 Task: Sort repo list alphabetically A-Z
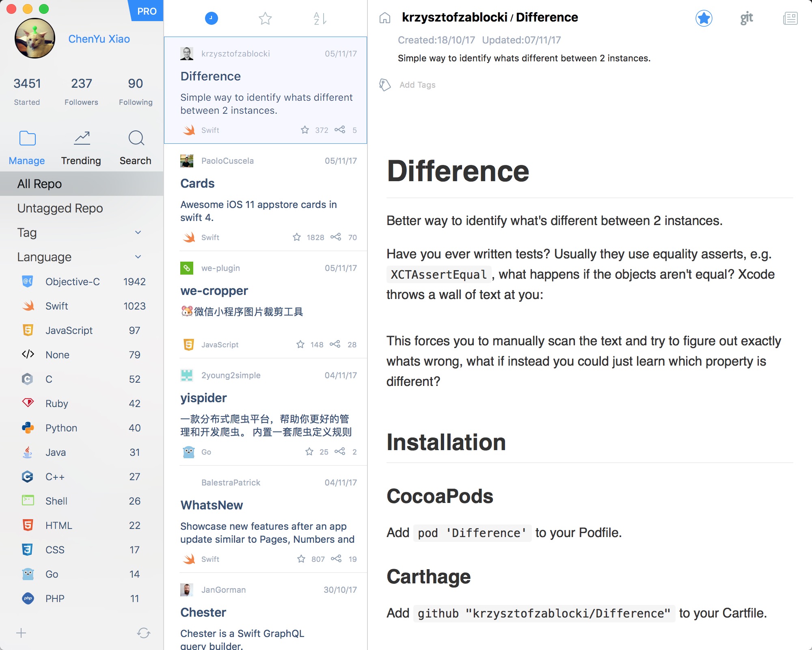(x=320, y=18)
